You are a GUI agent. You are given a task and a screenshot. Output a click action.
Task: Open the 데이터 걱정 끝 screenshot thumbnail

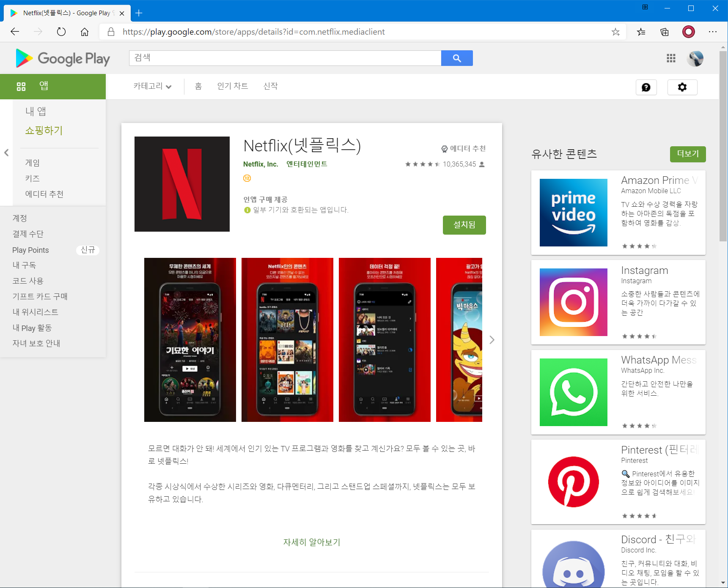(x=385, y=340)
